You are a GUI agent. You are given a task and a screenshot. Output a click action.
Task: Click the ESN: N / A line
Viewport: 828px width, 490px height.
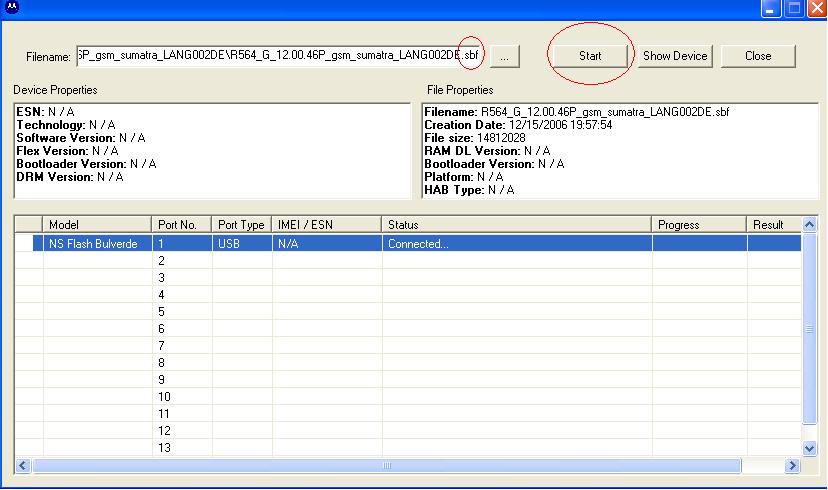(45, 111)
